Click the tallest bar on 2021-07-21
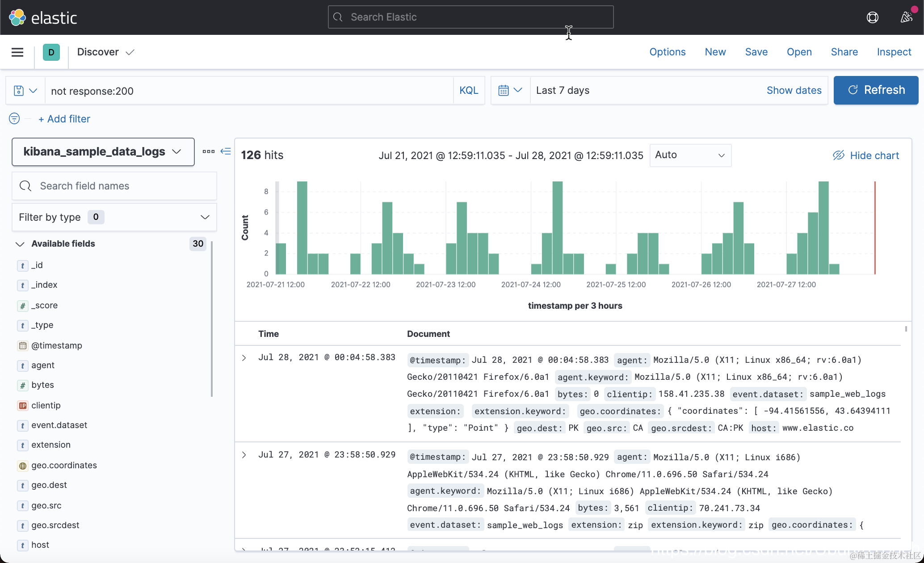Screen dimensions: 924x563 click(x=302, y=227)
